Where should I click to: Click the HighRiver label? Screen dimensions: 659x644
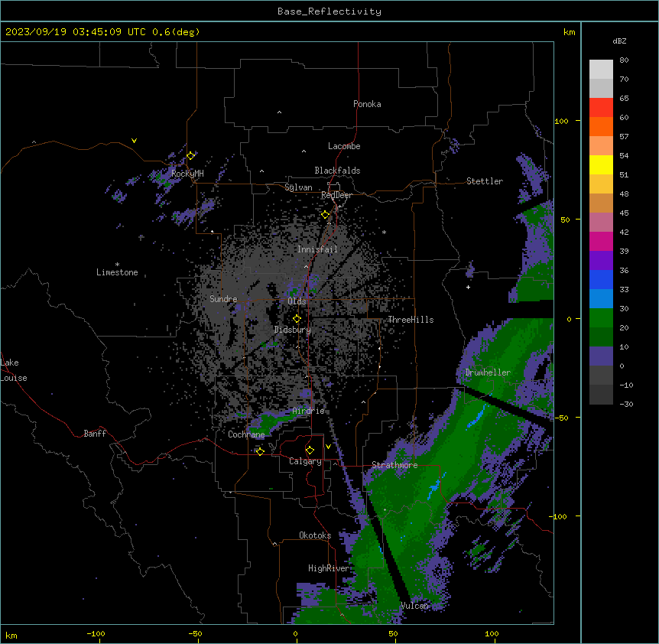329,568
